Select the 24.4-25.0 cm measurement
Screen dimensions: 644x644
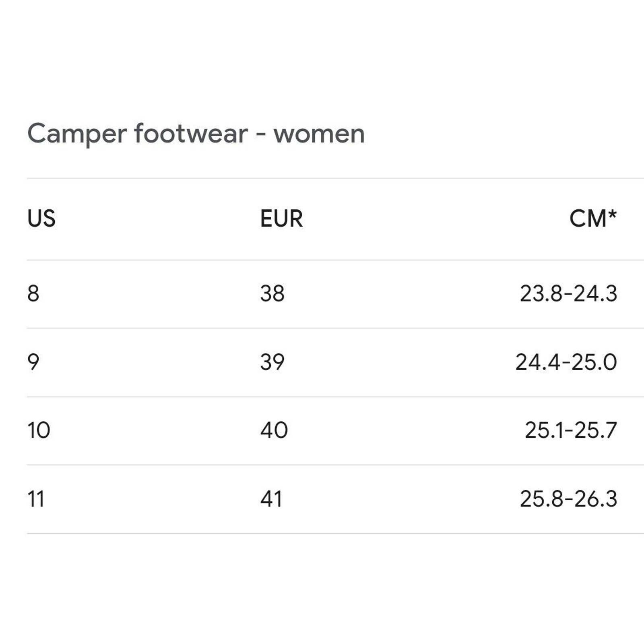[566, 362]
